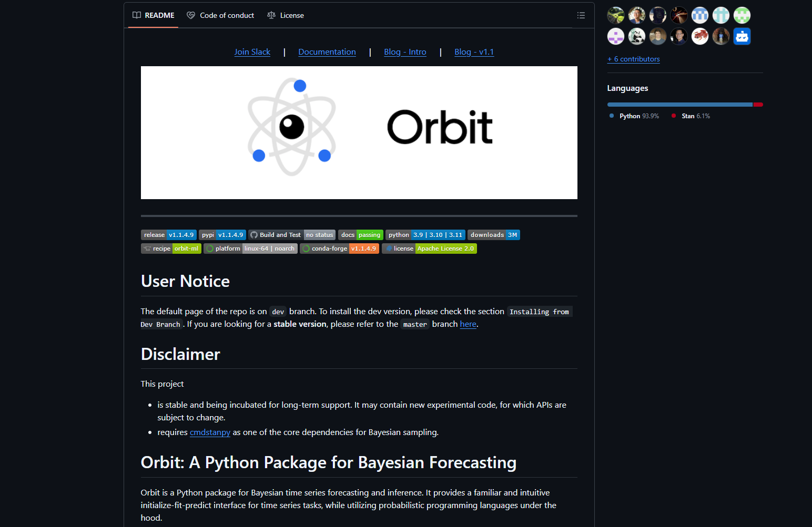Open the cmdstanpy link
The height and width of the screenshot is (527, 812).
(210, 432)
